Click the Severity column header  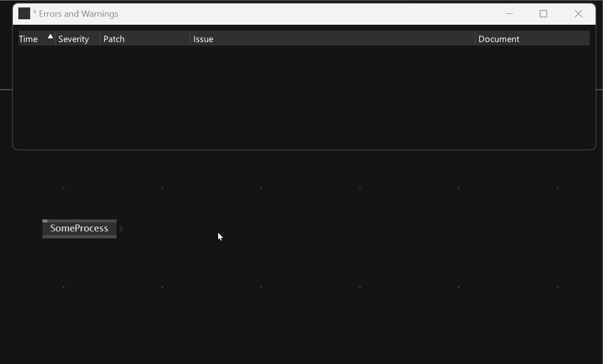77,39
